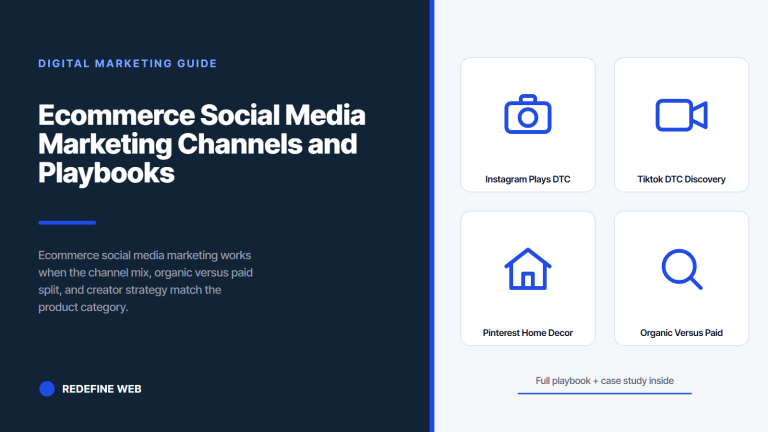Click the magnifying glass search icon

pyautogui.click(x=682, y=269)
